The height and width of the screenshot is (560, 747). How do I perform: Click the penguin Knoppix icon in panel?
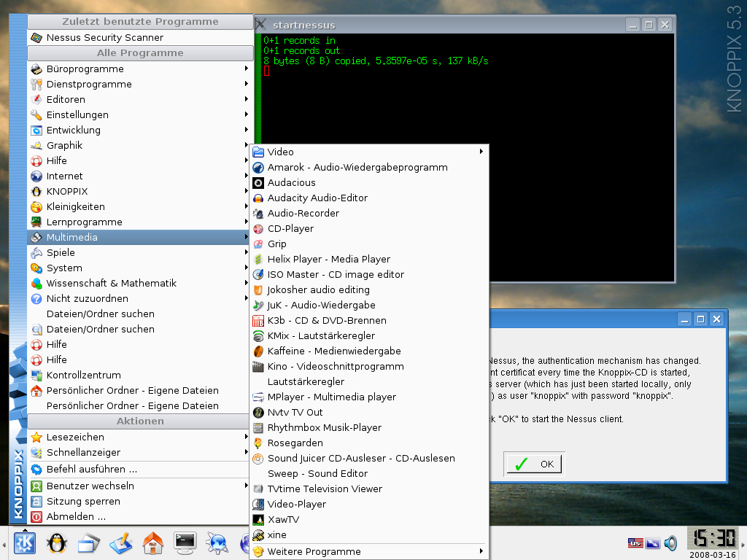pyautogui.click(x=57, y=542)
